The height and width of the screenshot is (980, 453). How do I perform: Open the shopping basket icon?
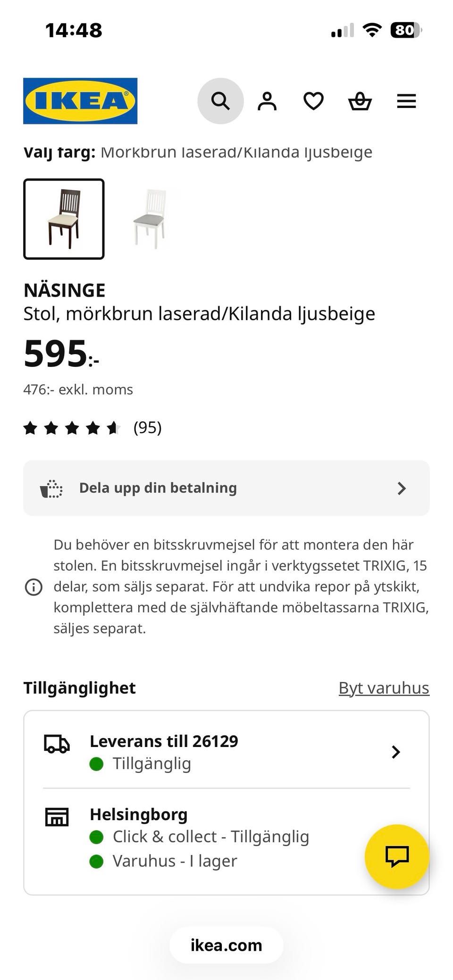360,101
